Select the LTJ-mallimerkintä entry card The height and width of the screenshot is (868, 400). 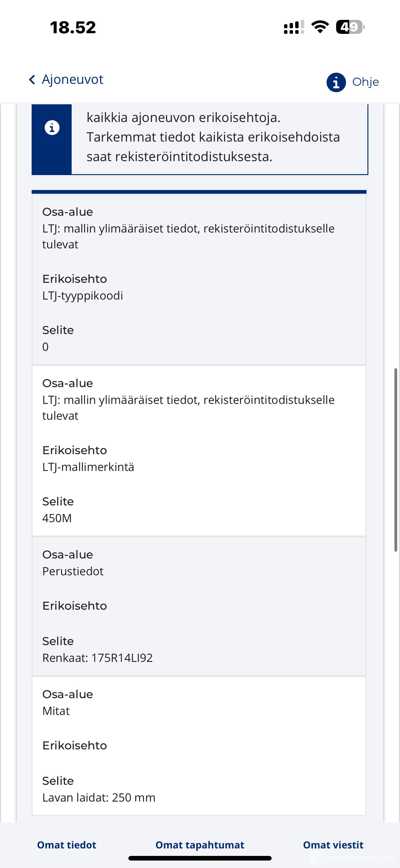[x=199, y=450]
